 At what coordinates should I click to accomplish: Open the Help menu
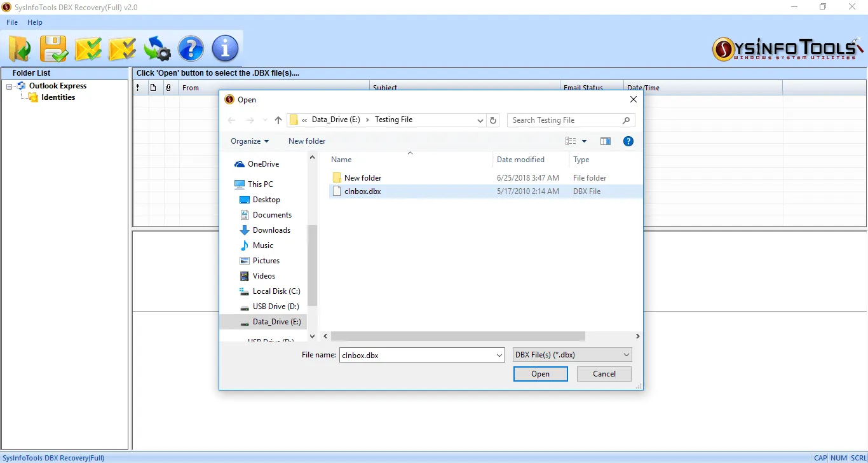(35, 22)
